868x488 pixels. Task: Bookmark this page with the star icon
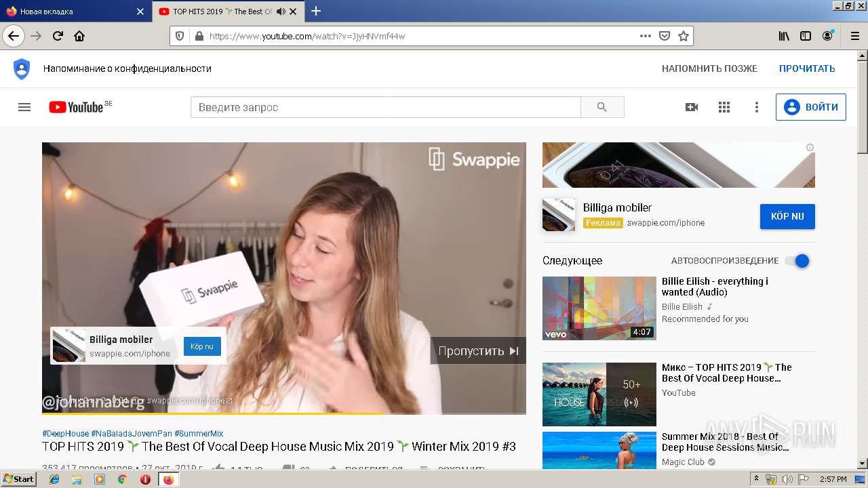pos(684,36)
